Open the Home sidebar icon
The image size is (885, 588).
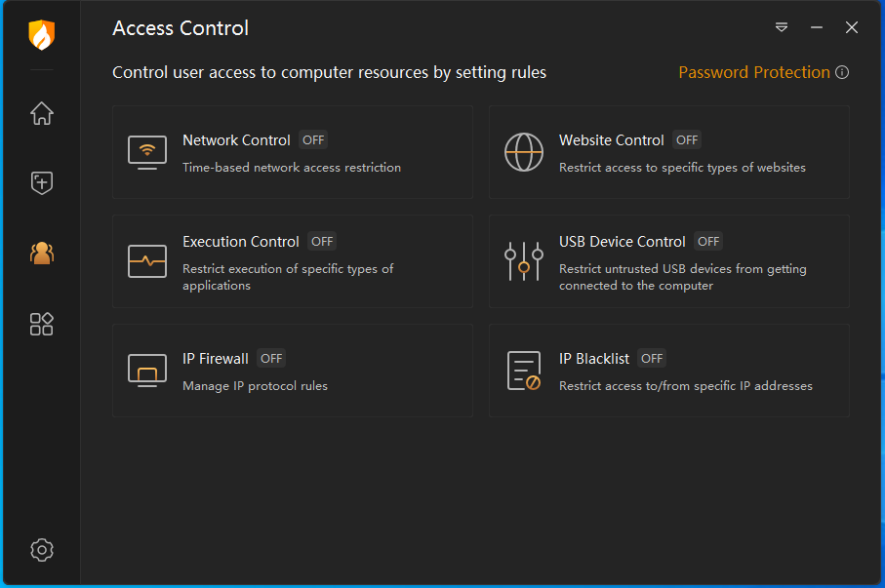(x=41, y=114)
